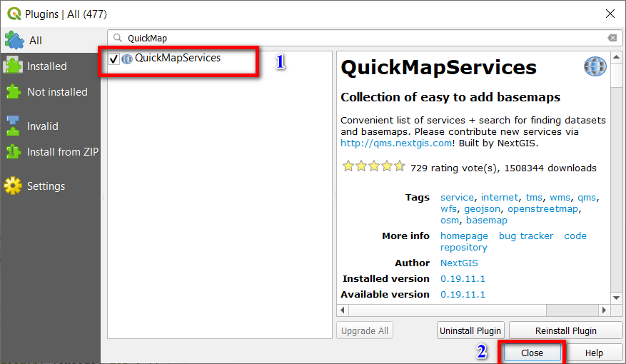Click the osm tag
Image resolution: width=626 pixels, height=364 pixels.
pos(450,221)
